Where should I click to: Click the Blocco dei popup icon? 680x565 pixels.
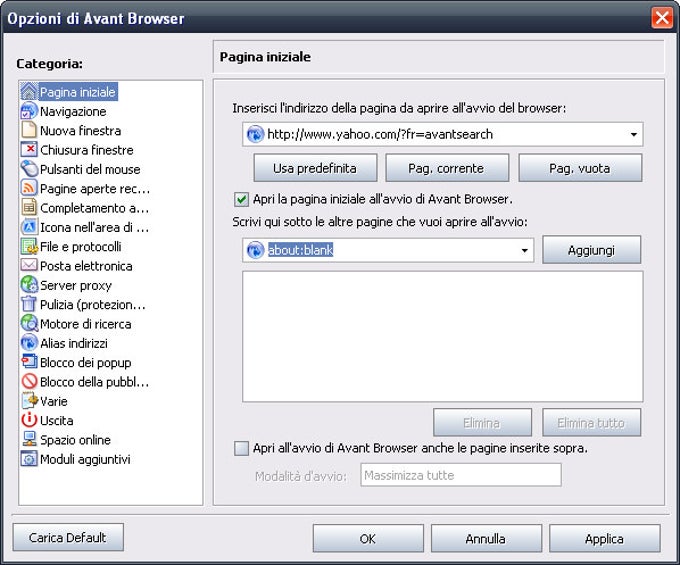[x=29, y=362]
